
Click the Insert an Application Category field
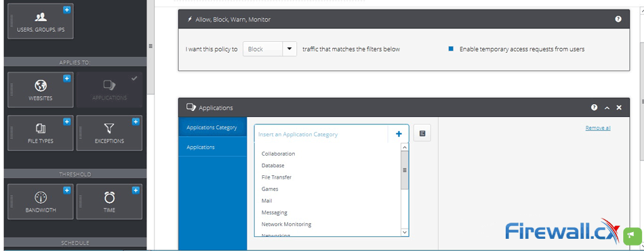pos(321,134)
